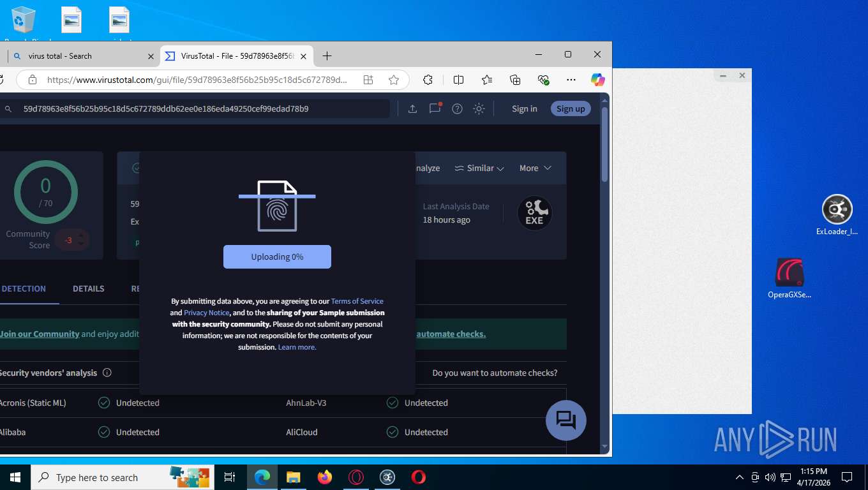The image size is (868, 490).
Task: Open the Terms of Service link
Action: (x=357, y=301)
